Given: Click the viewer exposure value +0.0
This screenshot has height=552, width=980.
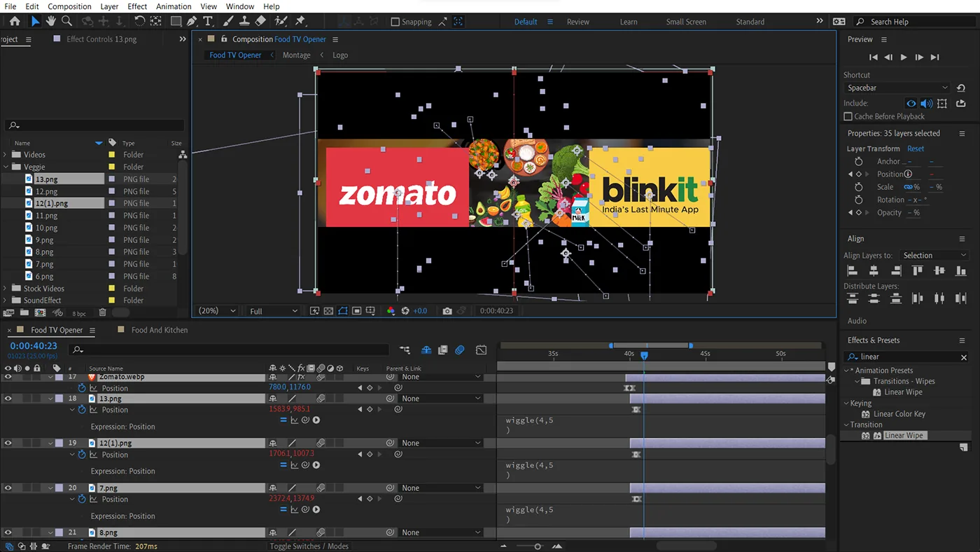Looking at the screenshot, I should [420, 311].
